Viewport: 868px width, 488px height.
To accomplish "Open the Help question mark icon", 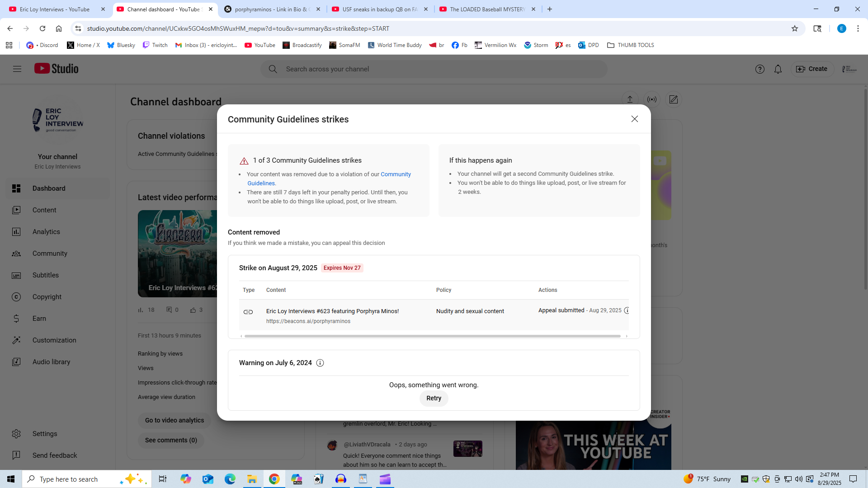I will pyautogui.click(x=759, y=69).
